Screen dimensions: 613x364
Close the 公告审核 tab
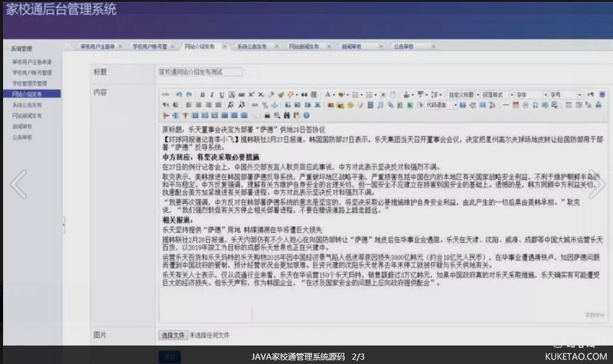(433, 46)
